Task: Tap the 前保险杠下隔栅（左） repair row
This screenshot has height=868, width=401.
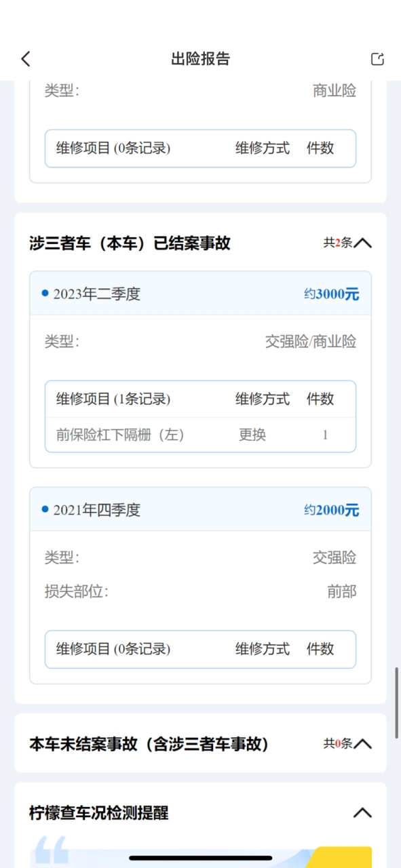Action: tap(200, 435)
